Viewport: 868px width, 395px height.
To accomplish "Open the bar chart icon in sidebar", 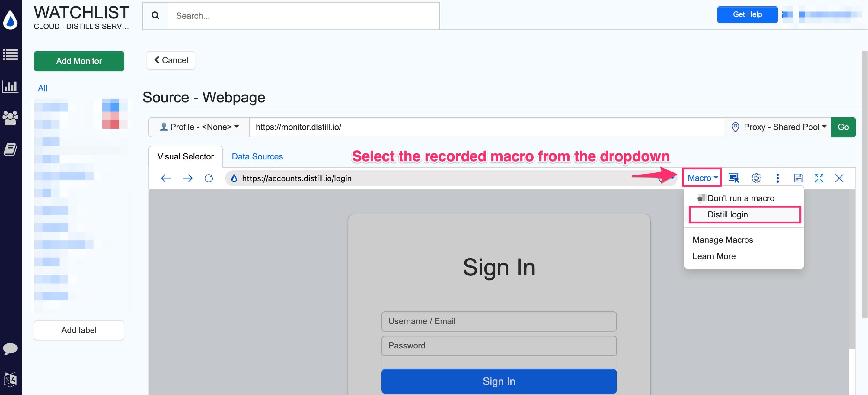I will tap(11, 86).
